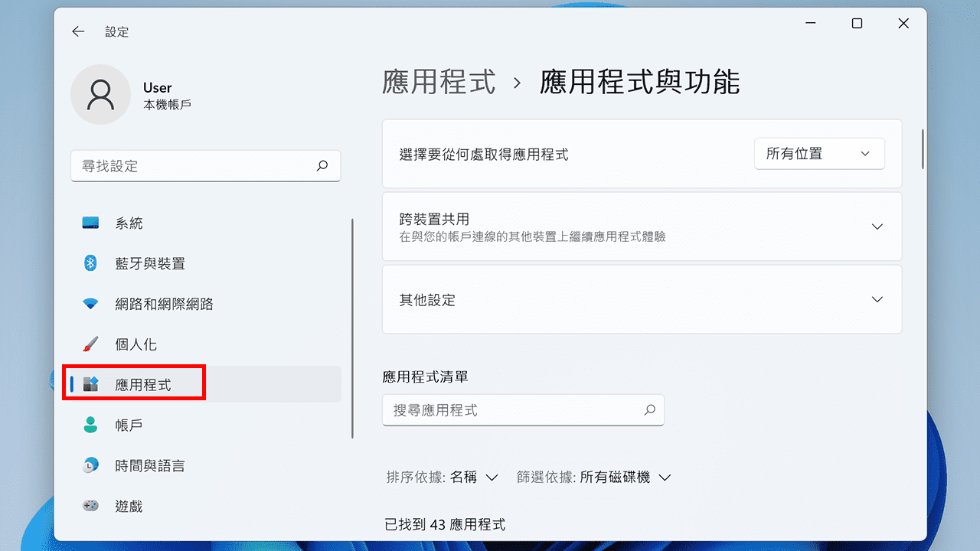Click the user avatar picture

(x=100, y=95)
